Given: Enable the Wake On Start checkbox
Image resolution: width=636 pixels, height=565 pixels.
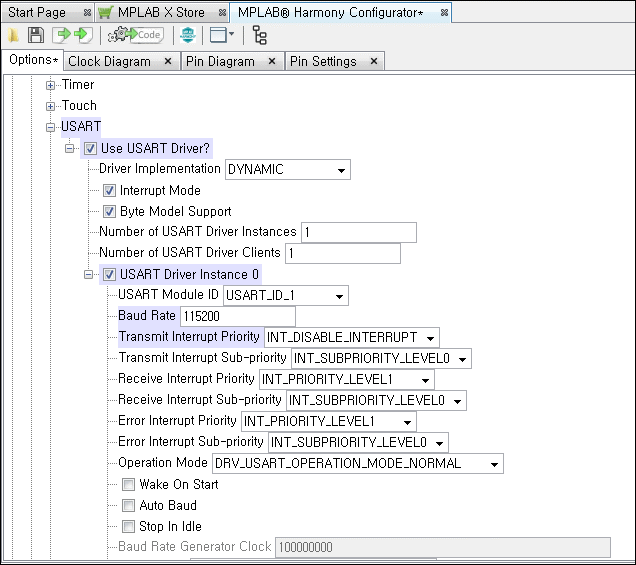Looking at the screenshot, I should point(128,484).
